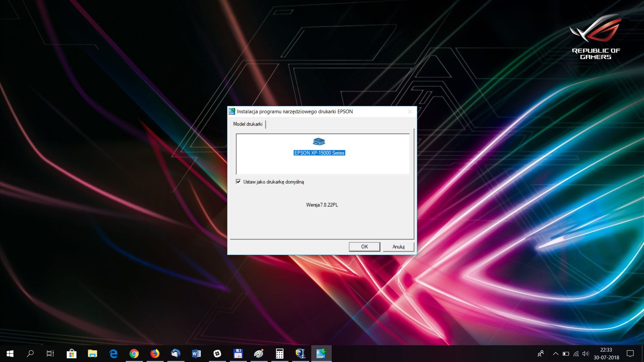Click the 'Wersja7.8.22PL' version text

pos(322,205)
